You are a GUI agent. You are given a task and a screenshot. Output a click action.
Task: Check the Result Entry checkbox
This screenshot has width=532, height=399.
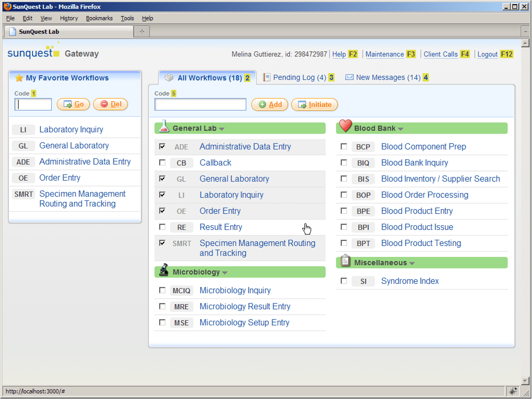point(162,227)
